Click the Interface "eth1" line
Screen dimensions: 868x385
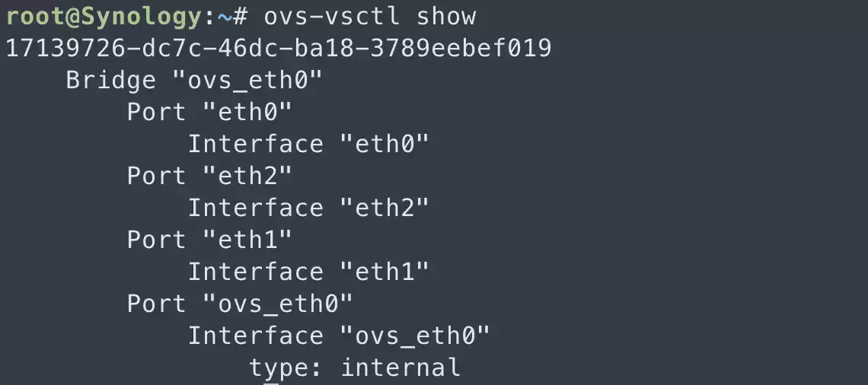309,272
